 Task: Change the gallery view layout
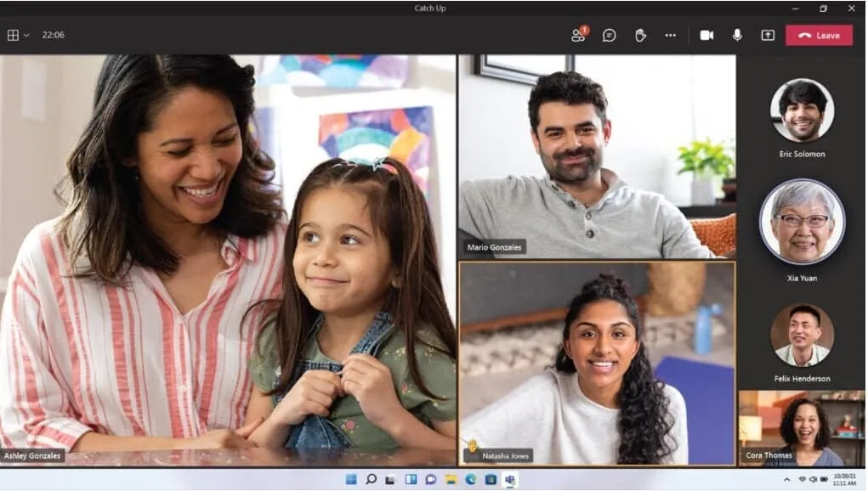point(13,35)
